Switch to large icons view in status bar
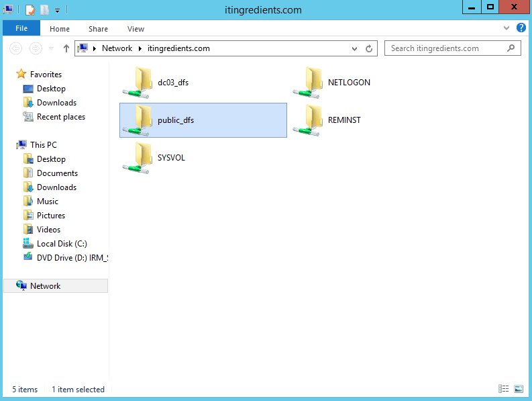 tap(519, 389)
